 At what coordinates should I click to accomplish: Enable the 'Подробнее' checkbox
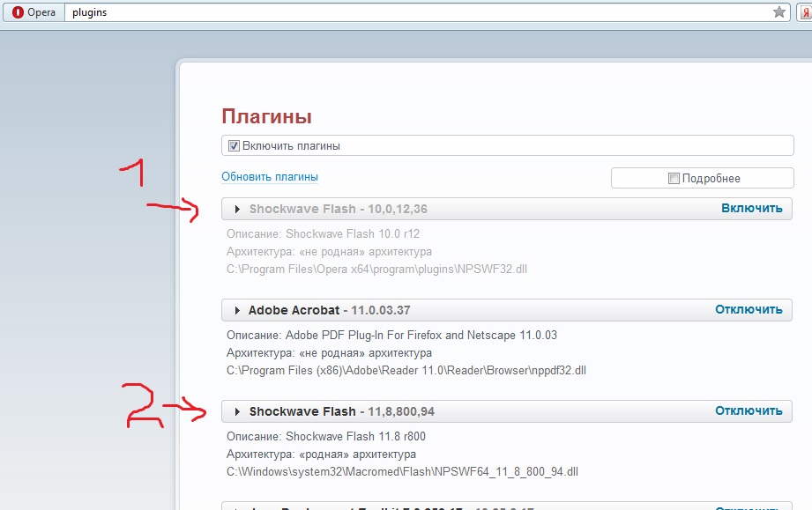(x=674, y=179)
